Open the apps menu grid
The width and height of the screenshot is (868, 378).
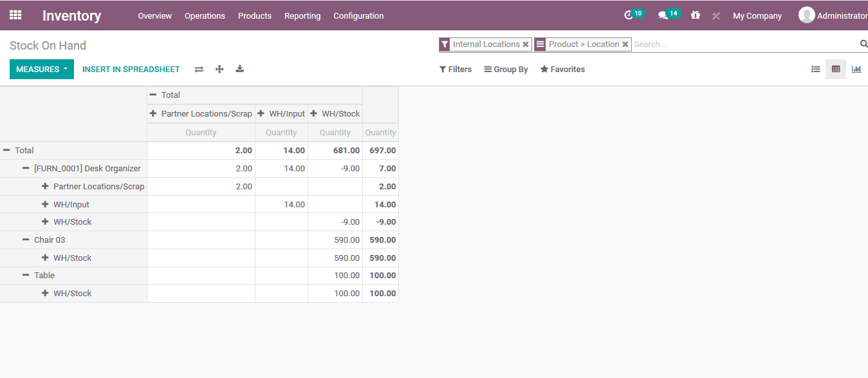[15, 15]
